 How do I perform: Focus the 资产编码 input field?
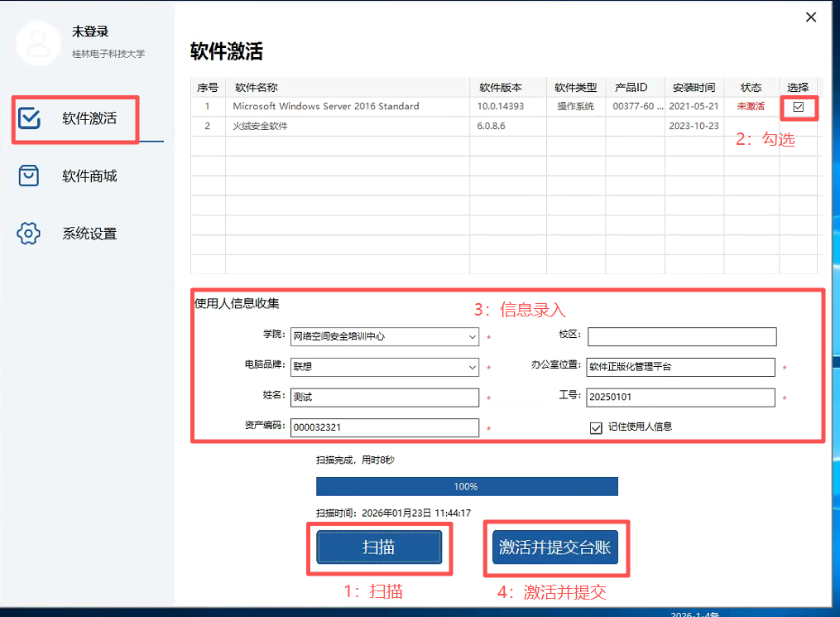(385, 428)
